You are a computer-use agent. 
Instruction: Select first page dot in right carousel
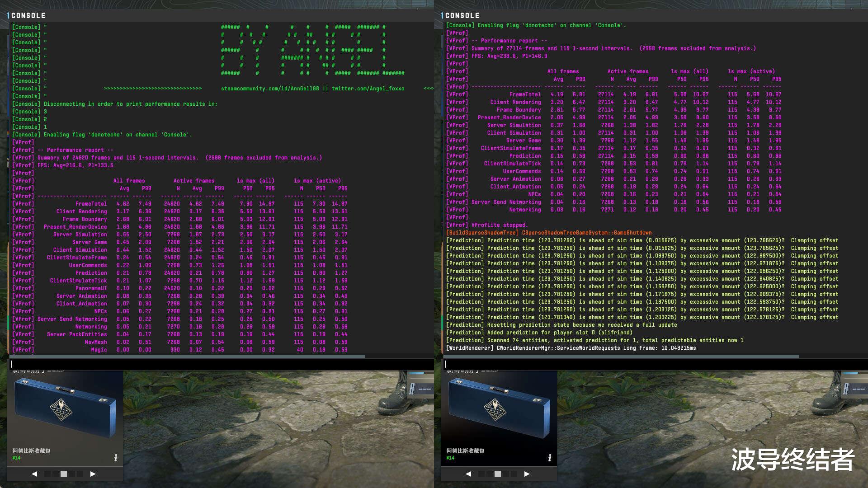[481, 474]
